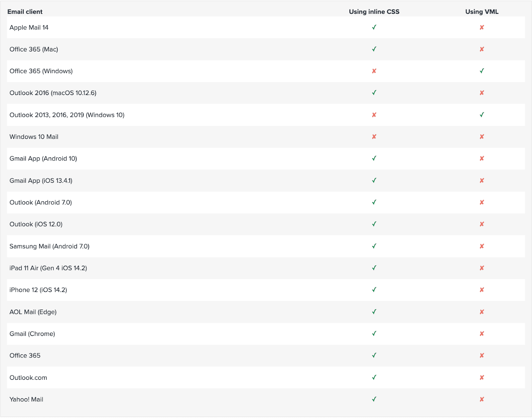Click VML cross for Office 365 (Mac)
532x418 pixels.
click(482, 49)
